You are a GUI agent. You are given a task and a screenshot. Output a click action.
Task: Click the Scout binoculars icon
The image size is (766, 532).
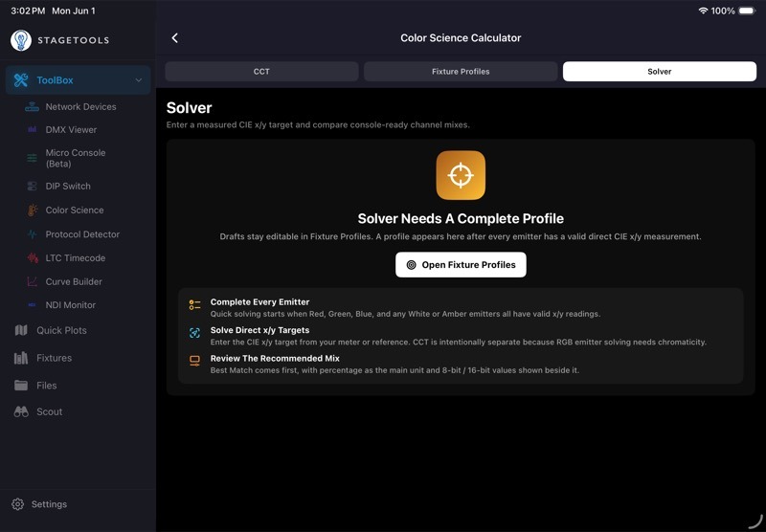pyautogui.click(x=21, y=412)
